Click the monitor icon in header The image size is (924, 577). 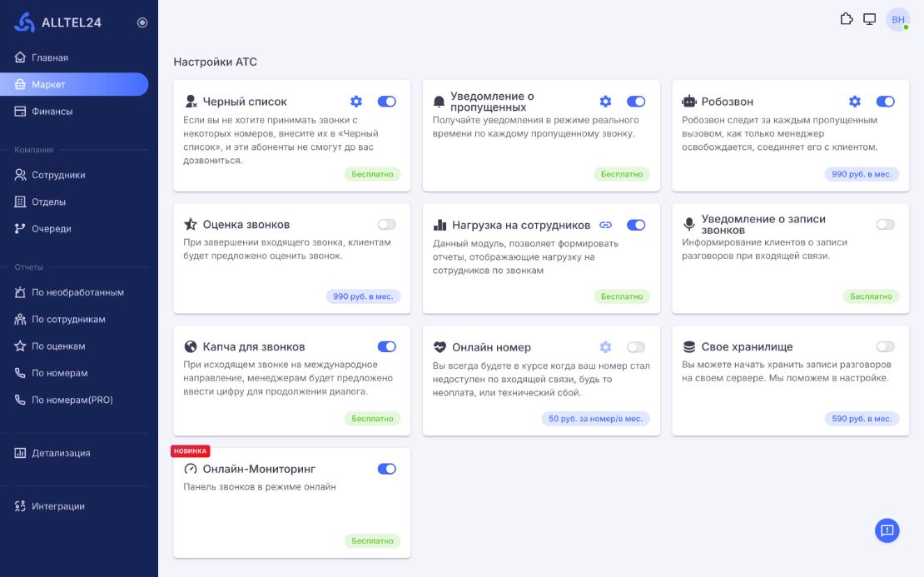(x=870, y=19)
